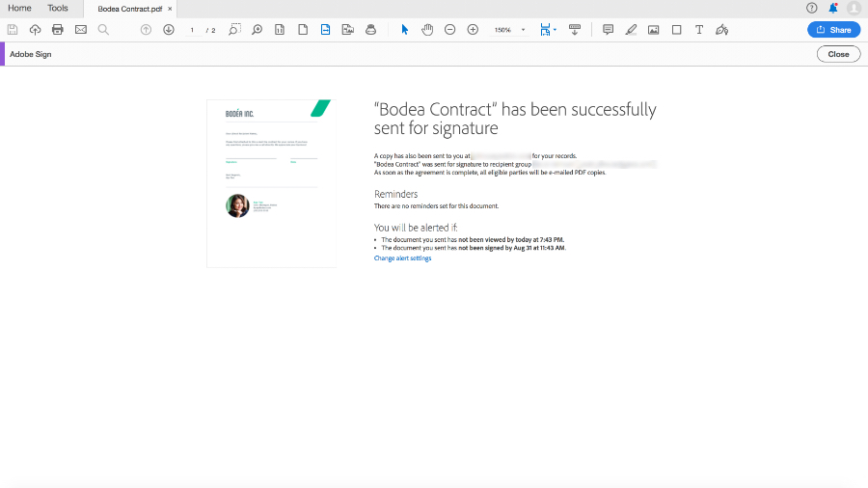Select the Bodea Contract.pdf tab

129,9
